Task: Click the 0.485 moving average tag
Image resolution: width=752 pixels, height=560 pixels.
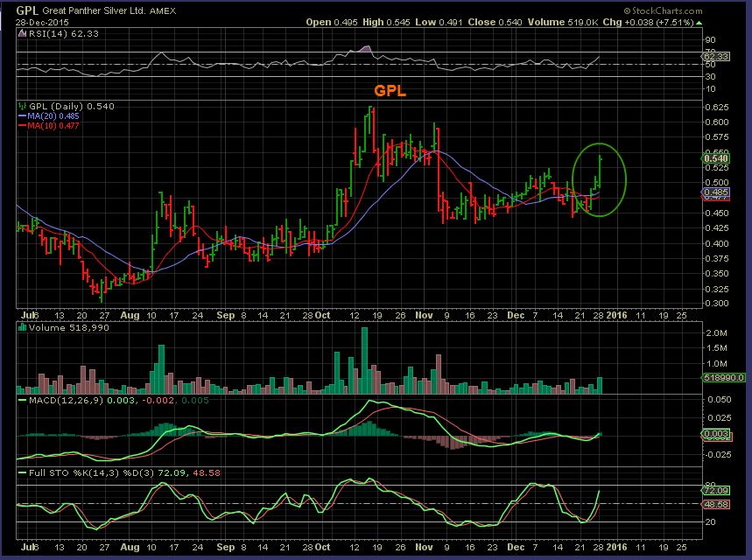Action: (x=717, y=192)
